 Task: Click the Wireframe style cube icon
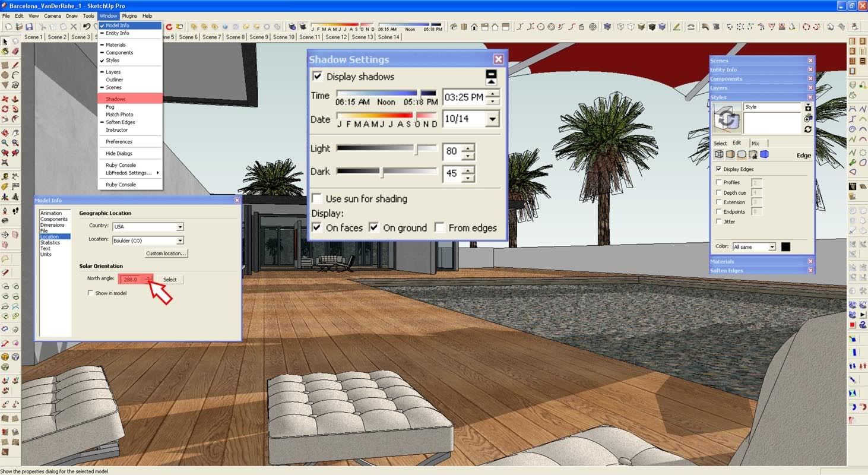[x=620, y=27]
